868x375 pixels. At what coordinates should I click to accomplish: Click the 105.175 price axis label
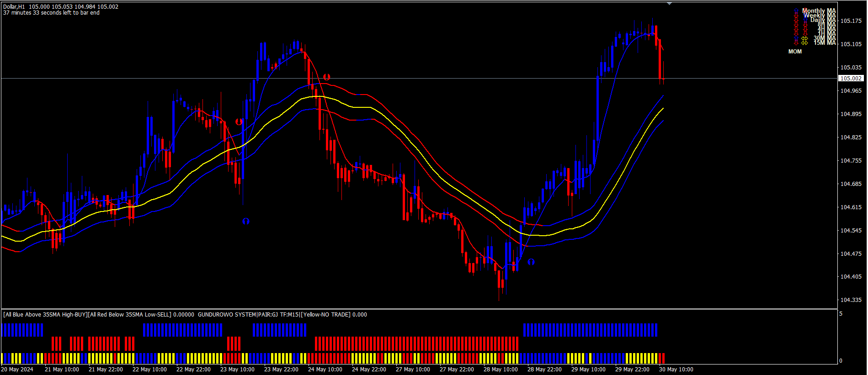click(851, 21)
